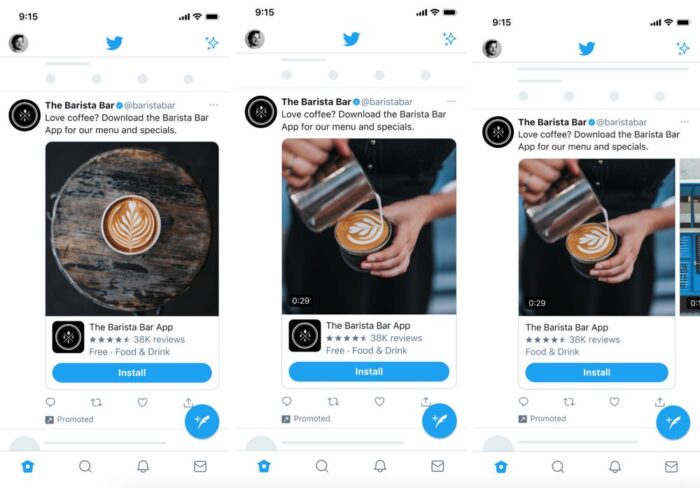Expand the tweet overflow menu on the right phone
Image resolution: width=700 pixels, height=488 pixels.
[x=684, y=121]
